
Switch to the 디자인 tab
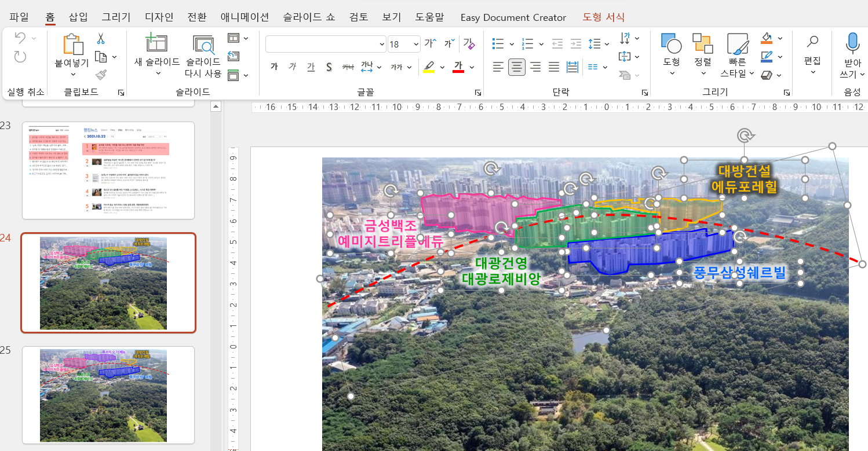[x=159, y=17]
